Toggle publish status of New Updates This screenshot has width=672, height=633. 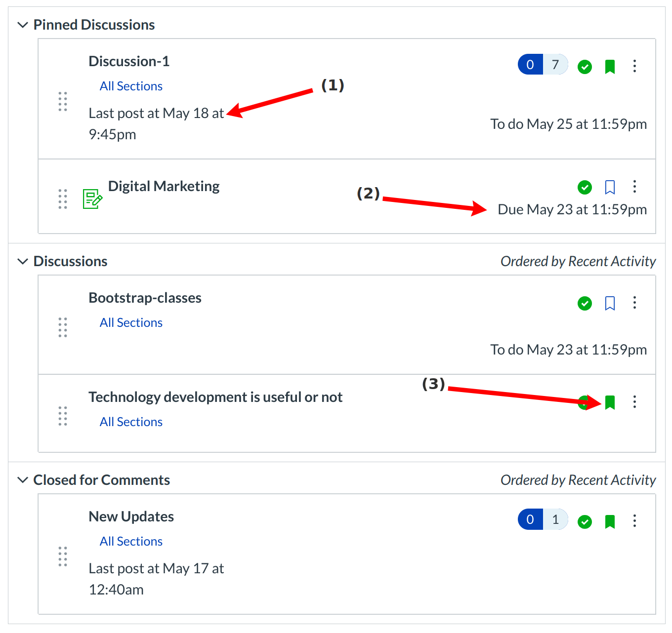(x=585, y=521)
